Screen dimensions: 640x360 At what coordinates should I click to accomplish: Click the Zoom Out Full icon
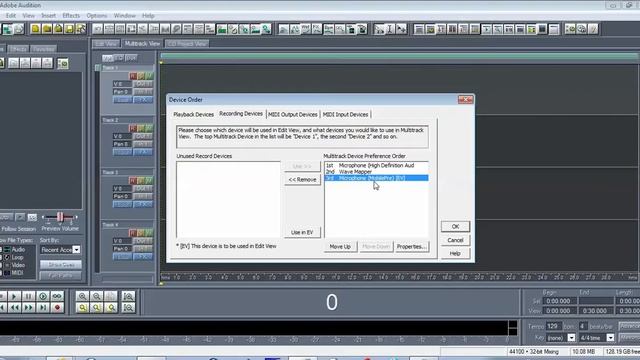click(111, 296)
